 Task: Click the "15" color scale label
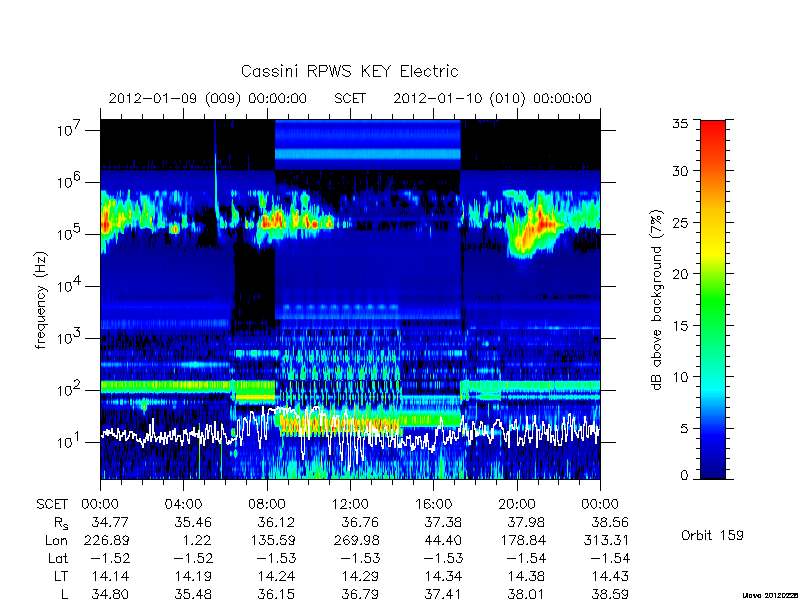point(680,326)
